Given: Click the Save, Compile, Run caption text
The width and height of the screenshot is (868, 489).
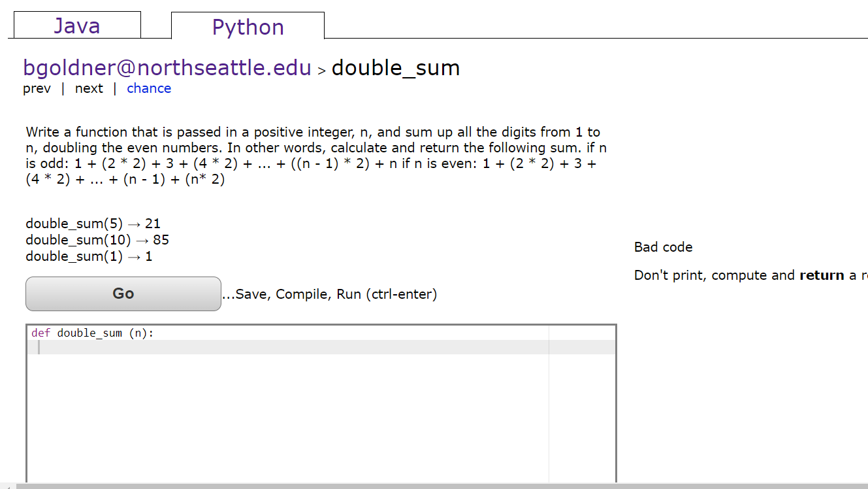Looking at the screenshot, I should click(330, 294).
